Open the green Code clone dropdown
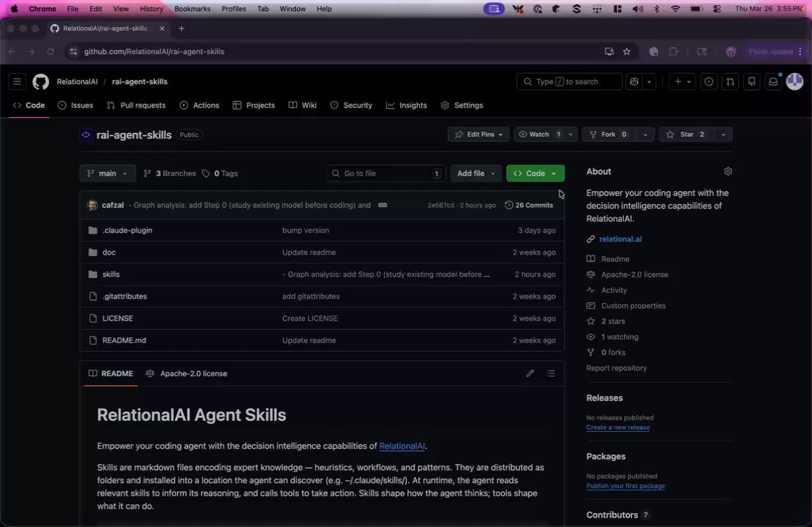The height and width of the screenshot is (527, 812). coord(535,173)
